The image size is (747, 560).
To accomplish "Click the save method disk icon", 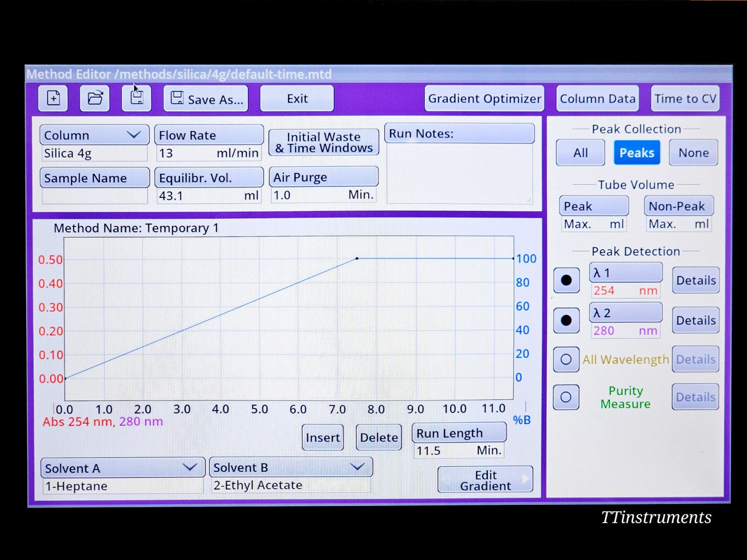I will tap(136, 98).
